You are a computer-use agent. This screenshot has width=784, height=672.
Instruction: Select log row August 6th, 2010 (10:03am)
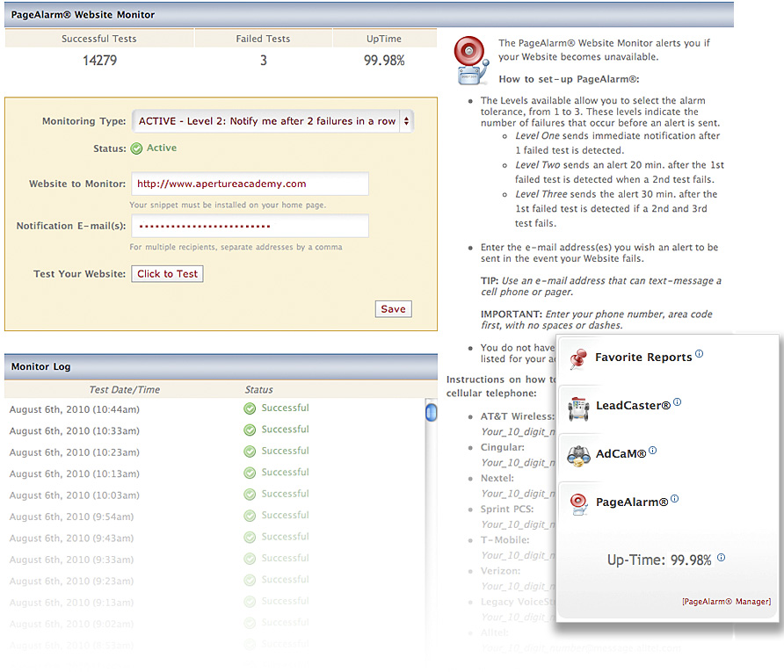[x=214, y=495]
